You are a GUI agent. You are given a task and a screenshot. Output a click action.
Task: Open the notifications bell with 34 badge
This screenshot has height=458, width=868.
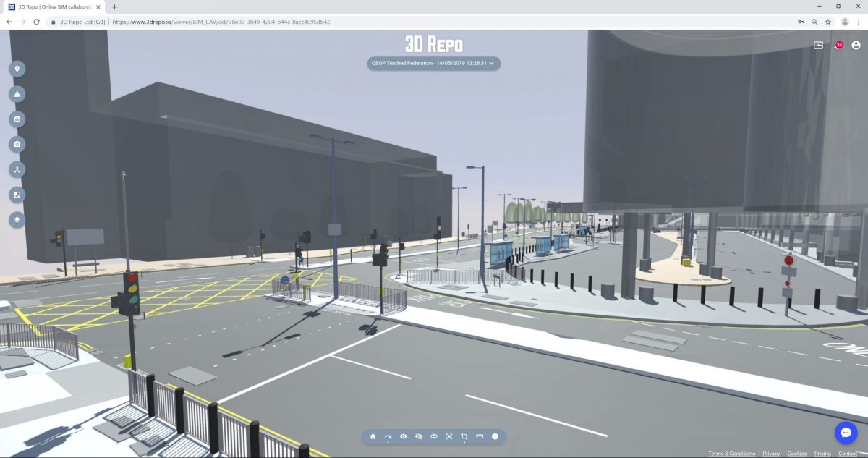tap(838, 45)
